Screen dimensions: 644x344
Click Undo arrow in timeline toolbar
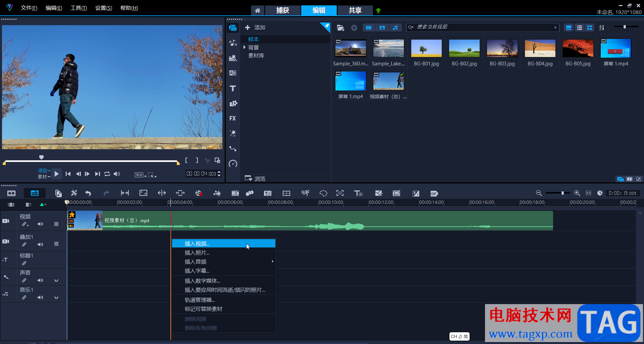tap(88, 193)
